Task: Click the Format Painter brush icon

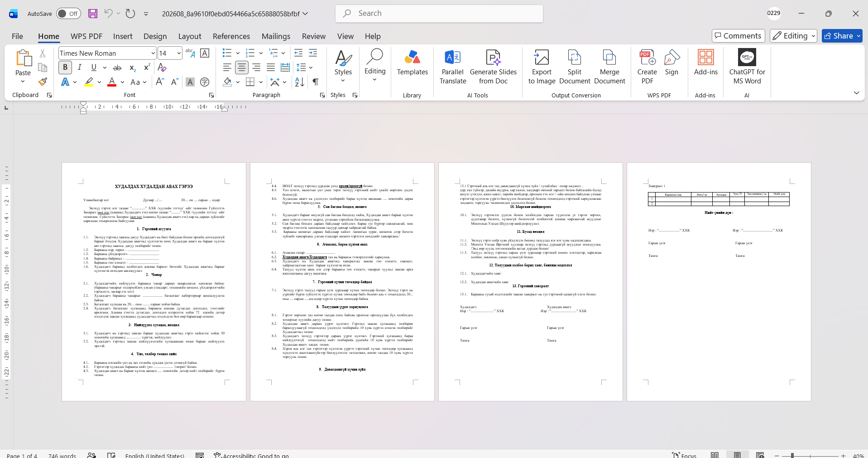Action: coord(43,82)
